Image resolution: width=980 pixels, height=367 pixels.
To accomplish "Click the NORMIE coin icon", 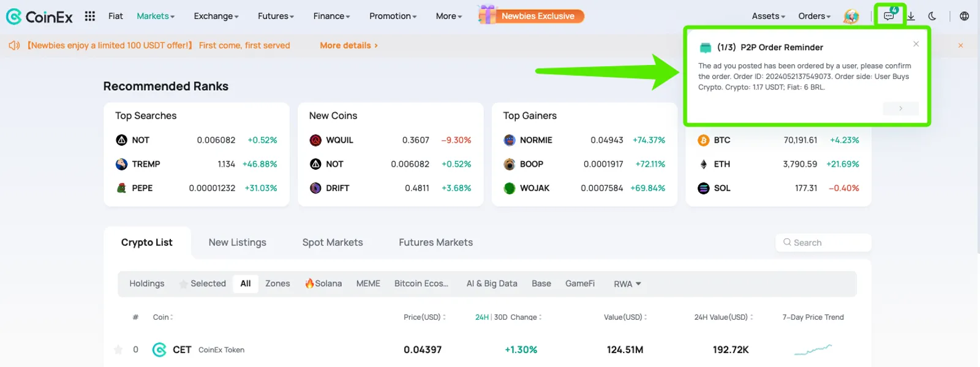I will tap(509, 140).
